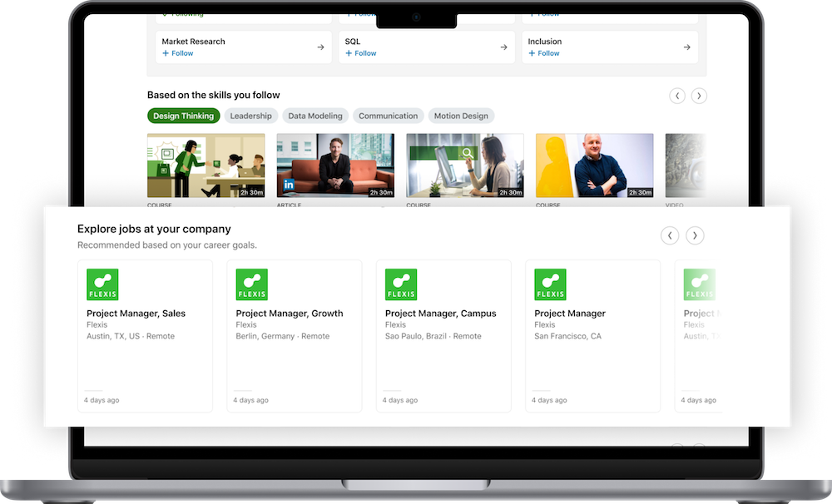Click Flexis logo on Project Manager, Sales card
The image size is (832, 504).
click(x=102, y=284)
